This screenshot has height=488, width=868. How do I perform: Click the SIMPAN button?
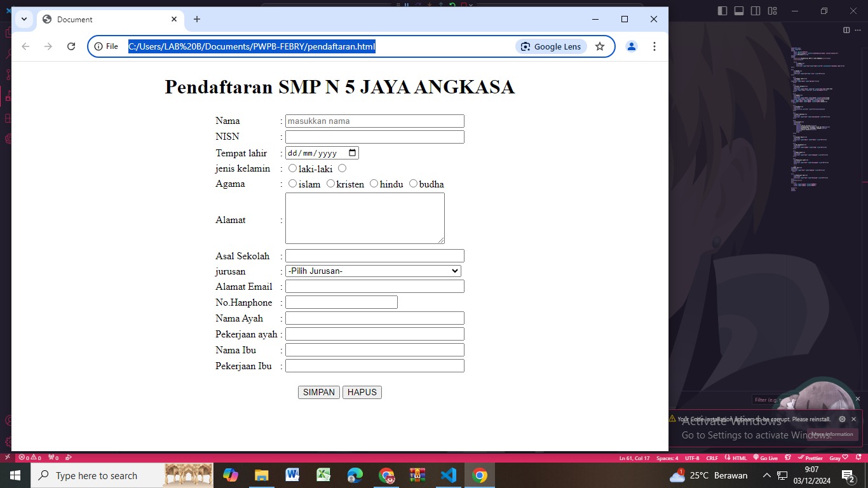point(318,392)
